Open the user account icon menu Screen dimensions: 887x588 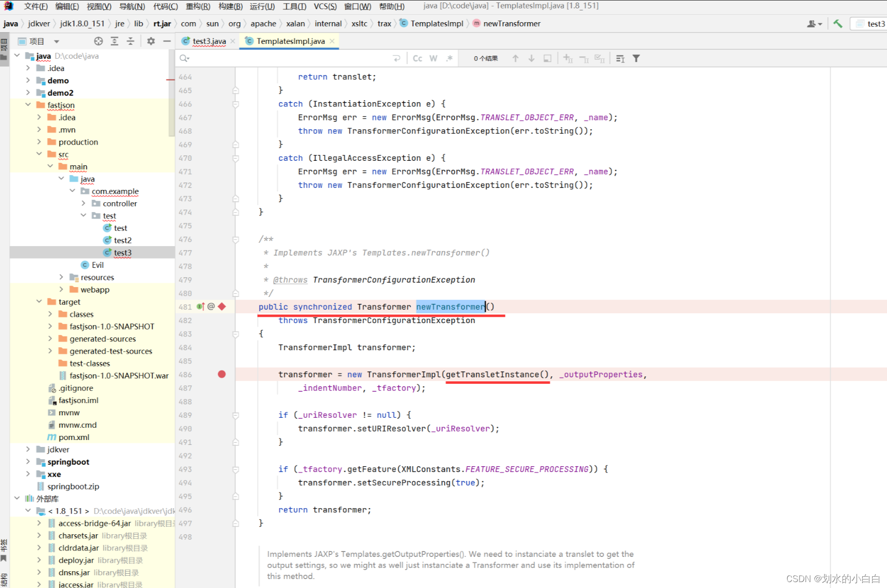tap(814, 24)
